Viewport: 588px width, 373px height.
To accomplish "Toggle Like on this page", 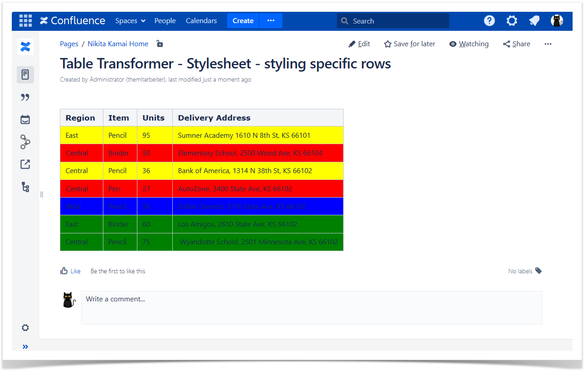I will click(70, 271).
